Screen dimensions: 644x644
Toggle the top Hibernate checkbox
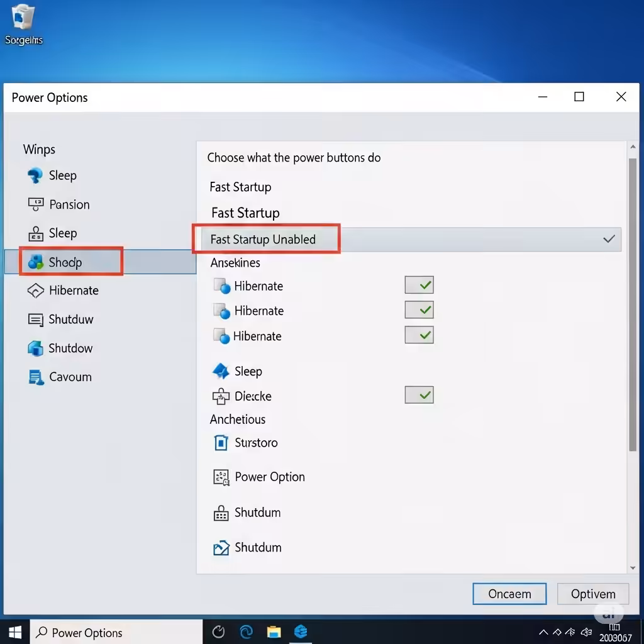pyautogui.click(x=419, y=285)
